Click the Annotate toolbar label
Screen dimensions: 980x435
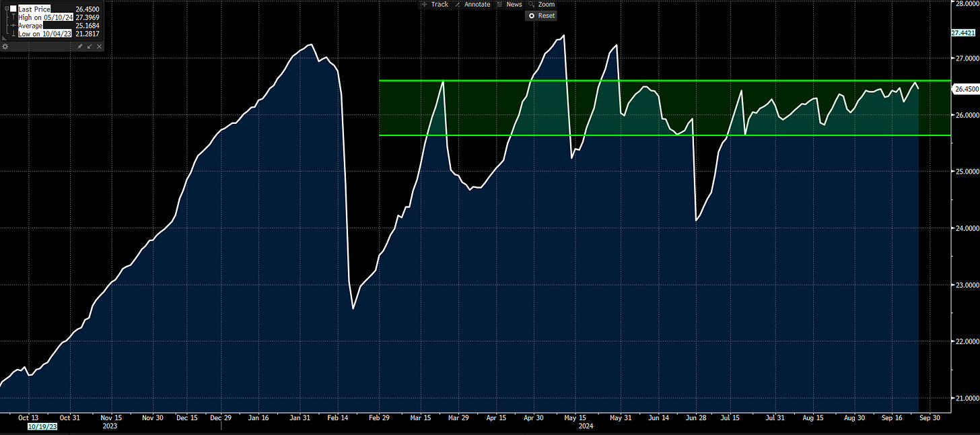click(477, 4)
